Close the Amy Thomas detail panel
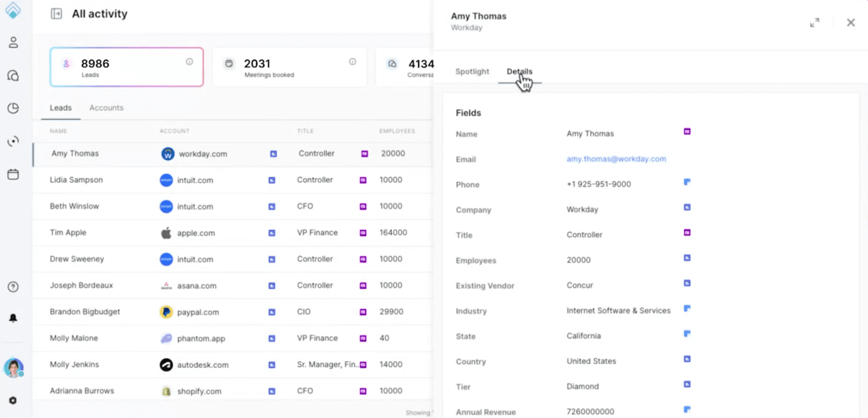This screenshot has height=418, width=868. [x=851, y=22]
